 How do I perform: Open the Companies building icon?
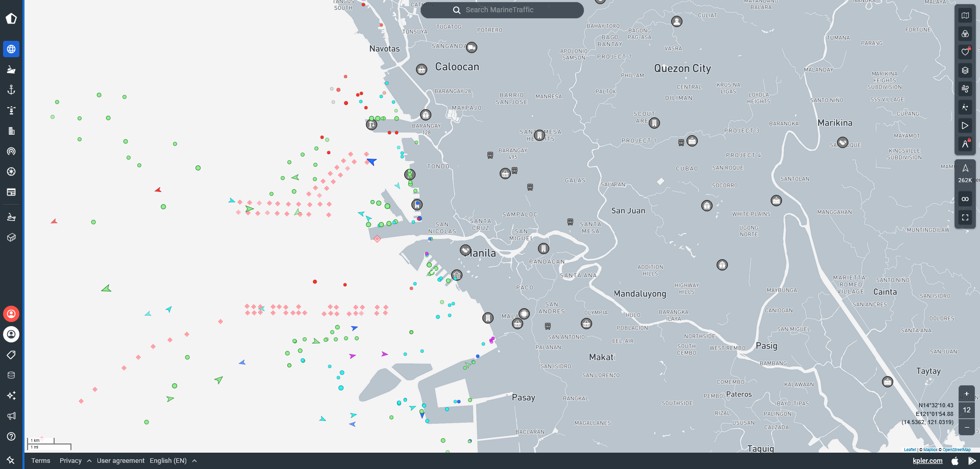pyautogui.click(x=11, y=131)
